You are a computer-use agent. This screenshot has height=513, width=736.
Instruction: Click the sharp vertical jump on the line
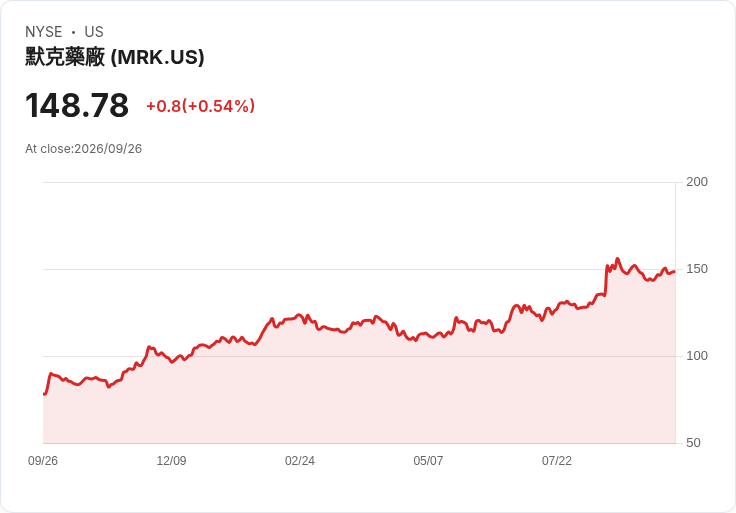606,281
